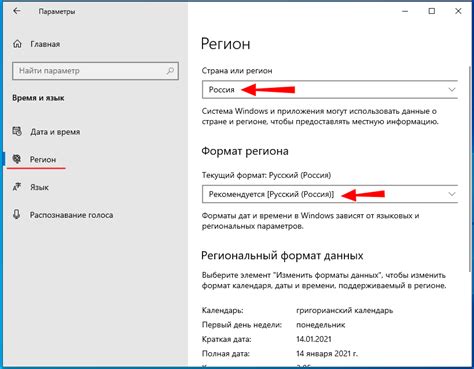The height and width of the screenshot is (369, 474).
Task: Focus the Найти параметр search field
Action: tap(95, 71)
